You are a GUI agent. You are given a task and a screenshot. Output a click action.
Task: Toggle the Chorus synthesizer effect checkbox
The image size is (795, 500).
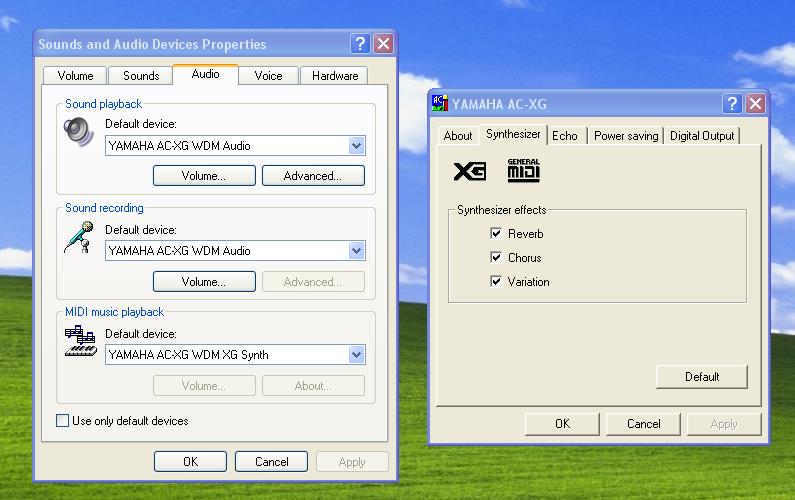496,257
